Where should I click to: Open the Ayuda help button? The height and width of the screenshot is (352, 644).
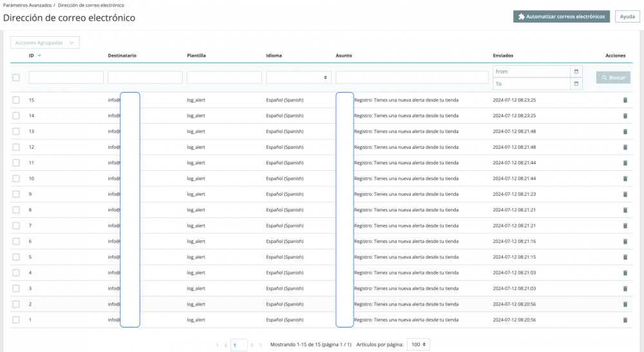(627, 17)
